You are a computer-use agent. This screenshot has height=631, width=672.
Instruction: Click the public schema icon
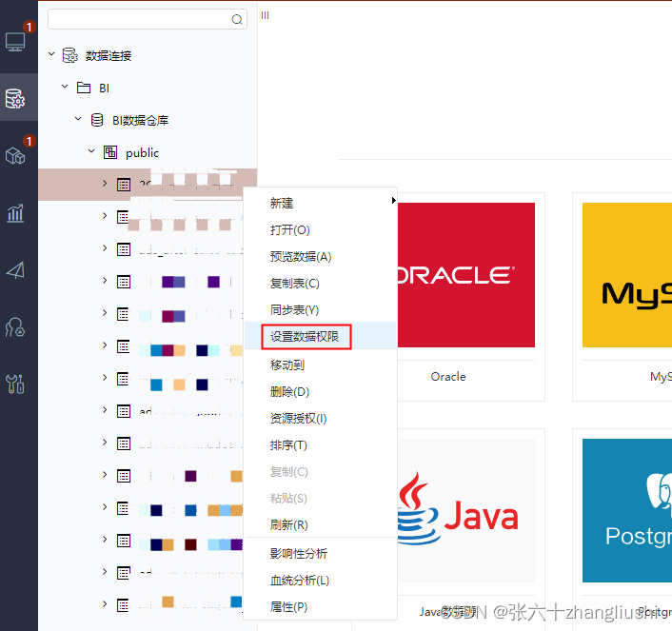pos(110,152)
